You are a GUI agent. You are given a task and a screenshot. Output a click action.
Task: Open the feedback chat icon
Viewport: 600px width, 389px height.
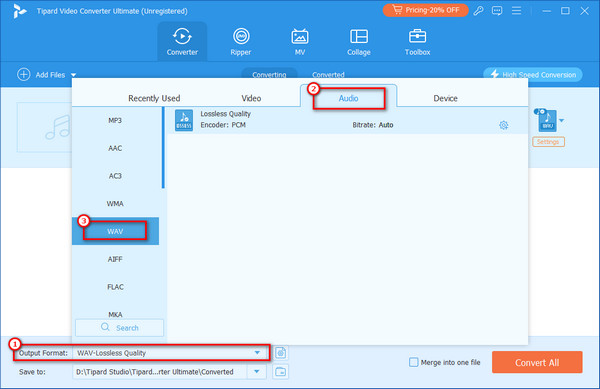[x=497, y=11]
